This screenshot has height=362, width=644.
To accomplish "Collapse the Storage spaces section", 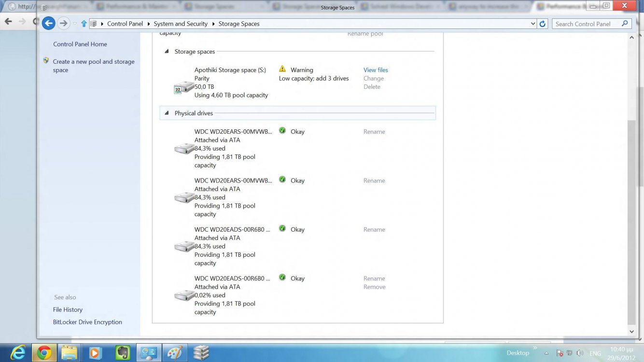I will coord(167,51).
